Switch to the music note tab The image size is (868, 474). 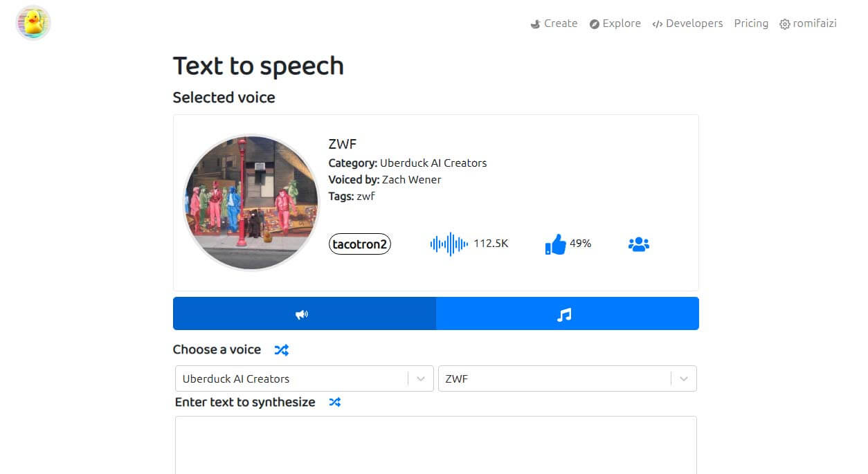coord(568,313)
